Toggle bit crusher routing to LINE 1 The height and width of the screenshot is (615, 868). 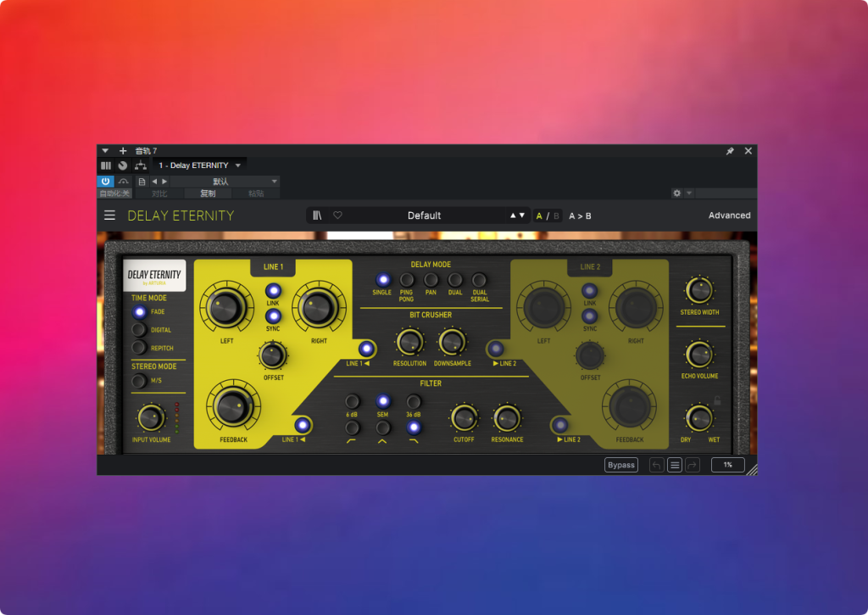[366, 349]
